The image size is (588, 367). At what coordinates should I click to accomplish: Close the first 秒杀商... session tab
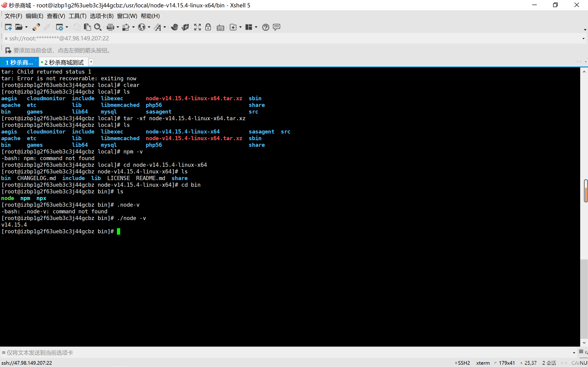[36, 60]
